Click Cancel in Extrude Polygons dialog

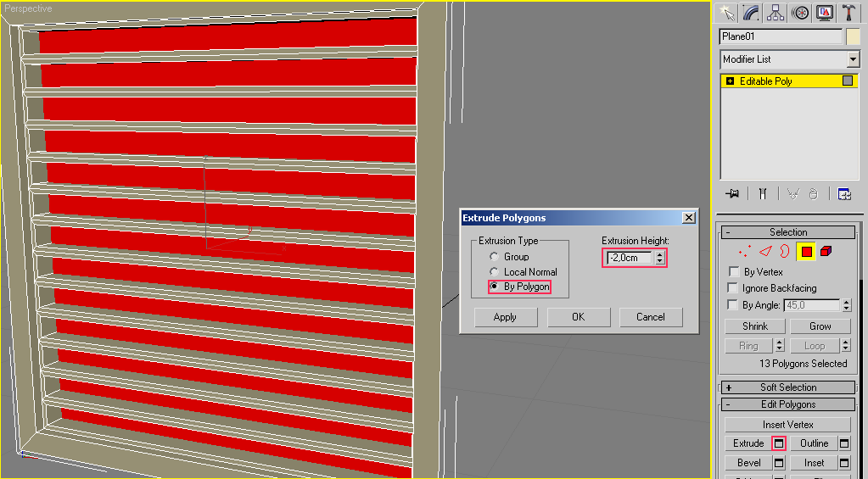pos(651,317)
